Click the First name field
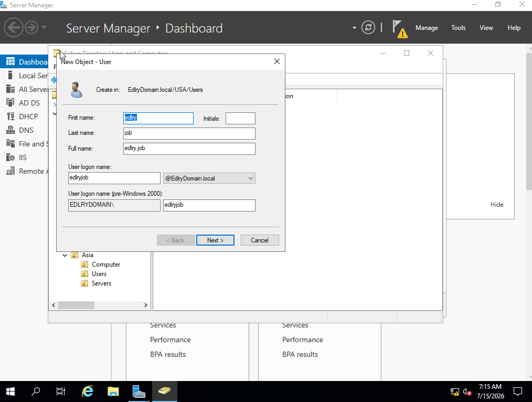 point(158,118)
